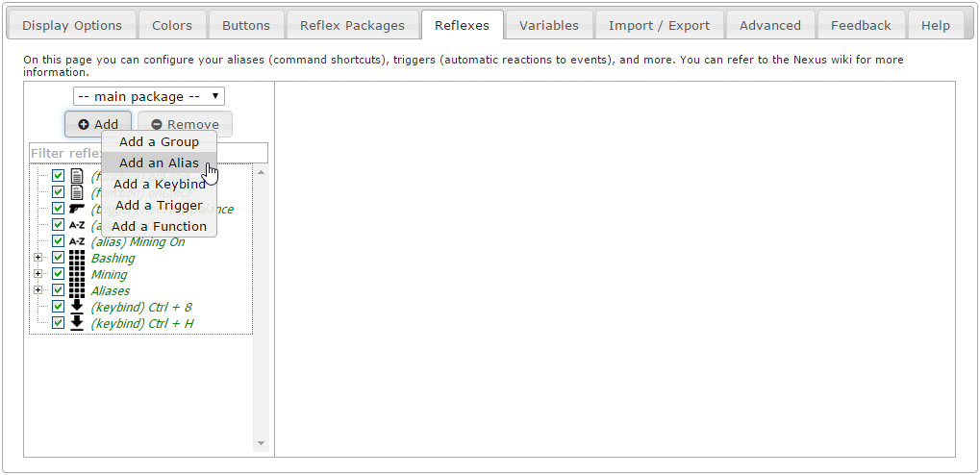The image size is (980, 475).
Task: Click the Ctrl + H keybind arrow icon
Action: pyautogui.click(x=77, y=323)
